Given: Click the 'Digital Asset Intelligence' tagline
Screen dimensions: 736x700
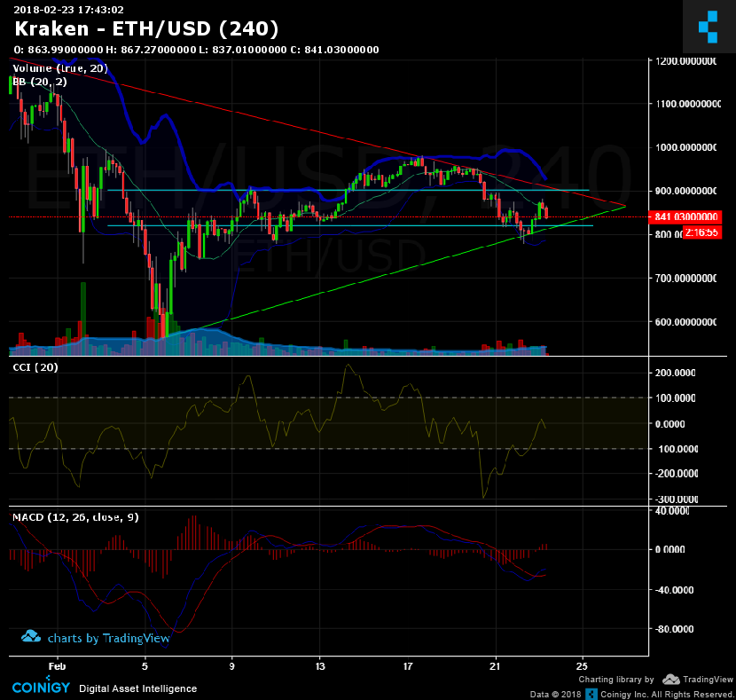Looking at the screenshot, I should coord(138,688).
